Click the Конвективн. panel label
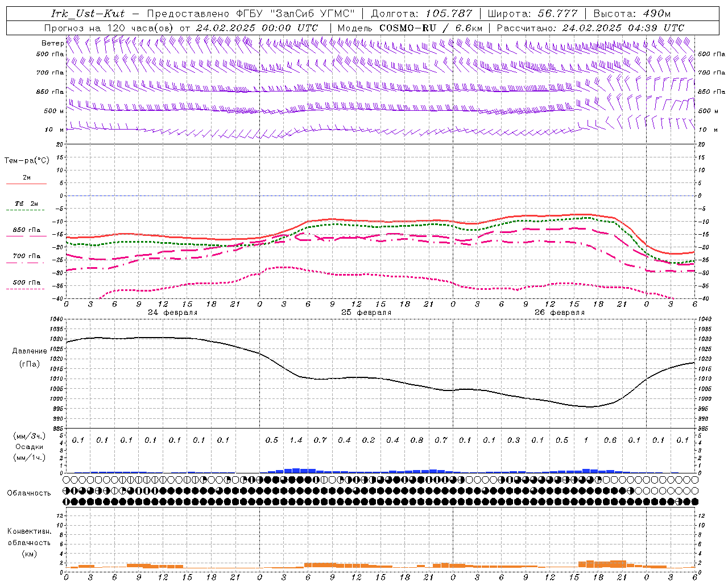Screen dimensions: 728x582 coord(29,532)
